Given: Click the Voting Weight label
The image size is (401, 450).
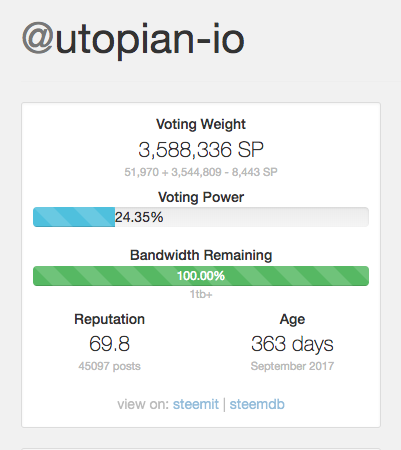Looking at the screenshot, I should pos(201,124).
